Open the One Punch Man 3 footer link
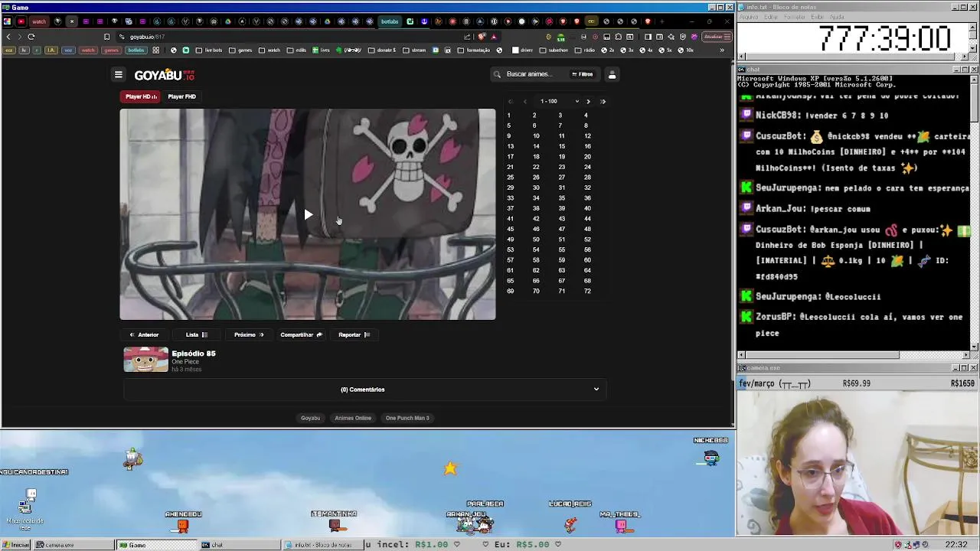The width and height of the screenshot is (980, 551). [x=407, y=418]
